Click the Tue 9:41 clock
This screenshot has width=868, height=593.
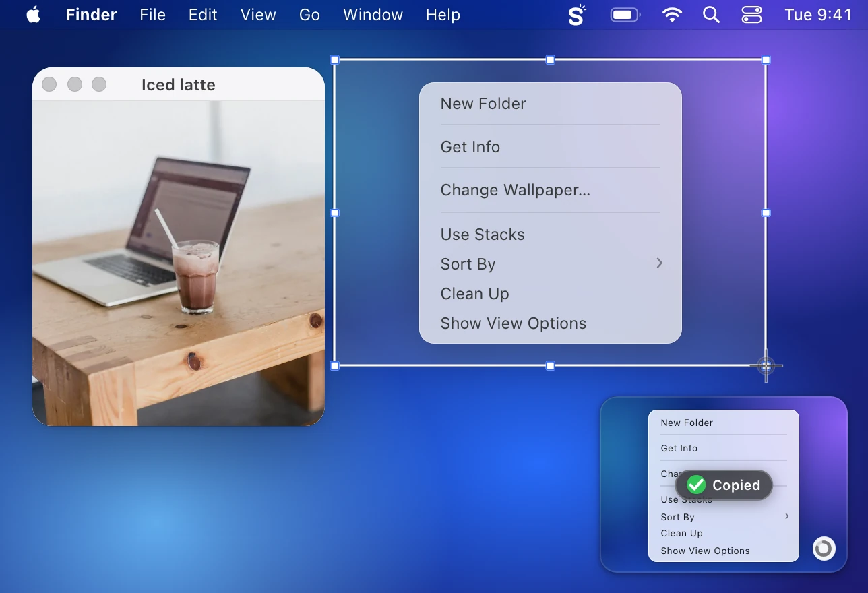818,15
